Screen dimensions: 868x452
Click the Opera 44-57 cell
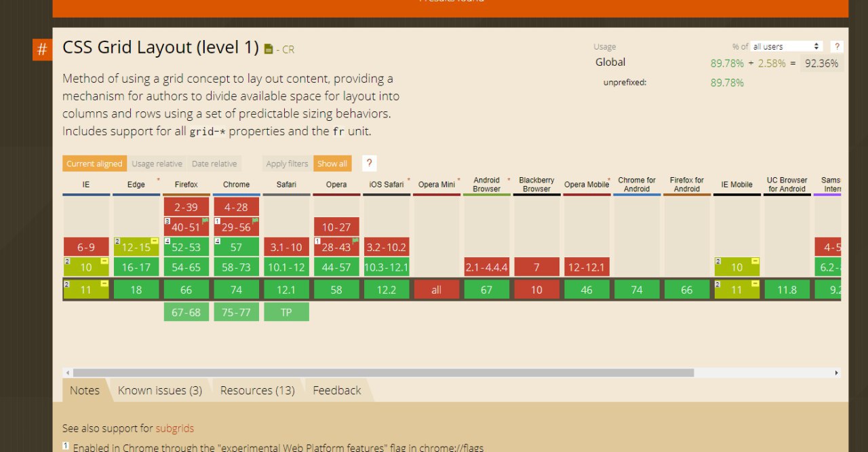(336, 267)
